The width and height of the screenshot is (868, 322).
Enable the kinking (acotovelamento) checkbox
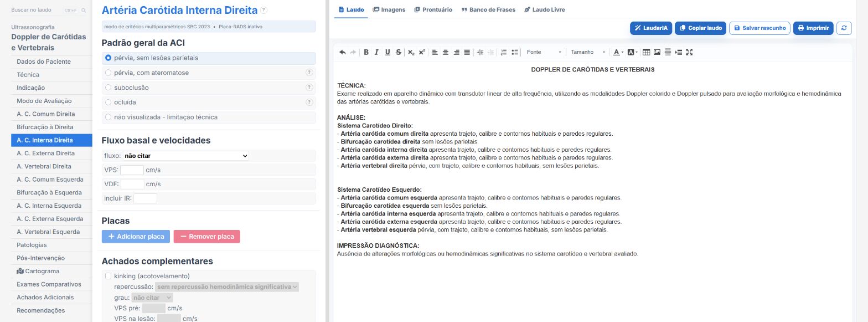coord(108,276)
